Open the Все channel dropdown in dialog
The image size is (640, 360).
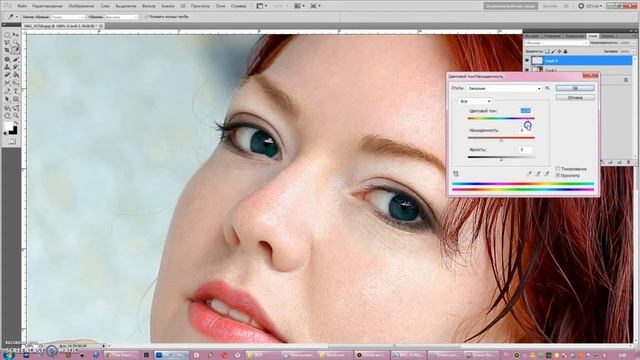(x=476, y=101)
